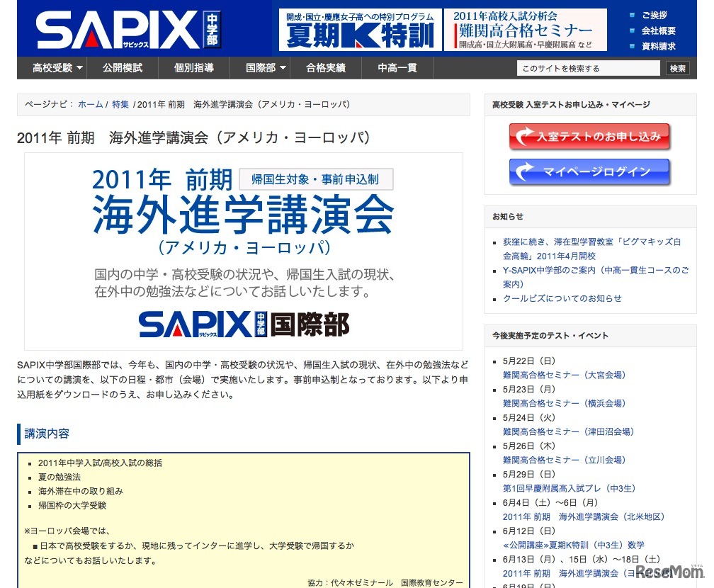Screen dimensions: 714x588
Task: Open the 夏期K特訓 banner
Action: click(x=360, y=30)
